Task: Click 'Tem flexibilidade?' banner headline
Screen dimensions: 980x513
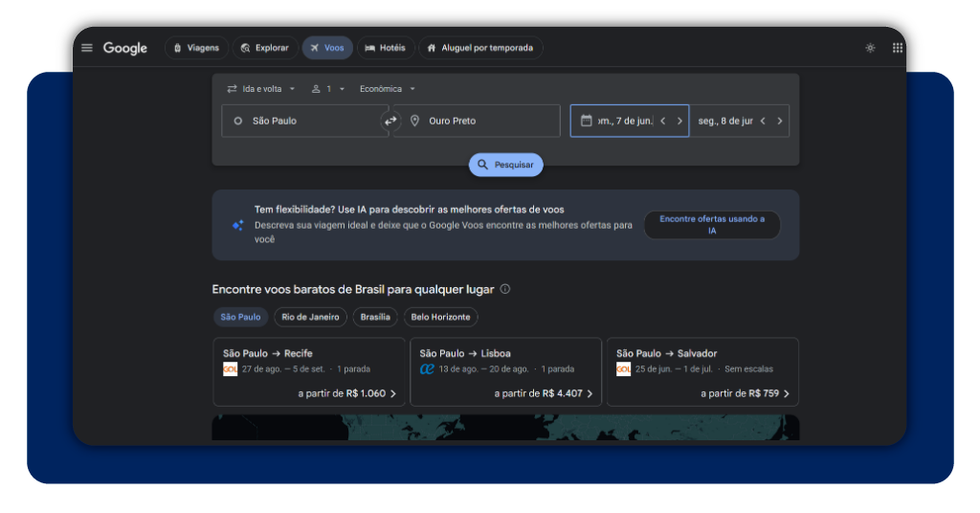Action: tap(409, 210)
